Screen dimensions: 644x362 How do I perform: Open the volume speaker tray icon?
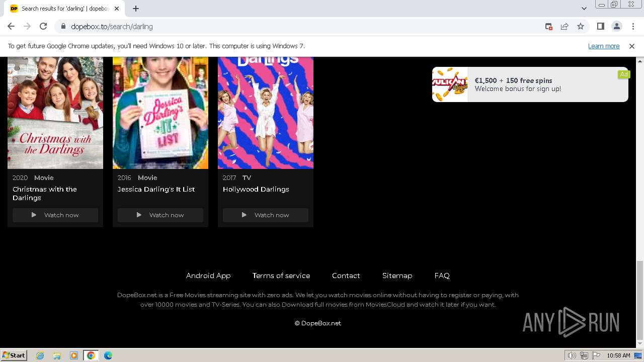tap(572, 355)
